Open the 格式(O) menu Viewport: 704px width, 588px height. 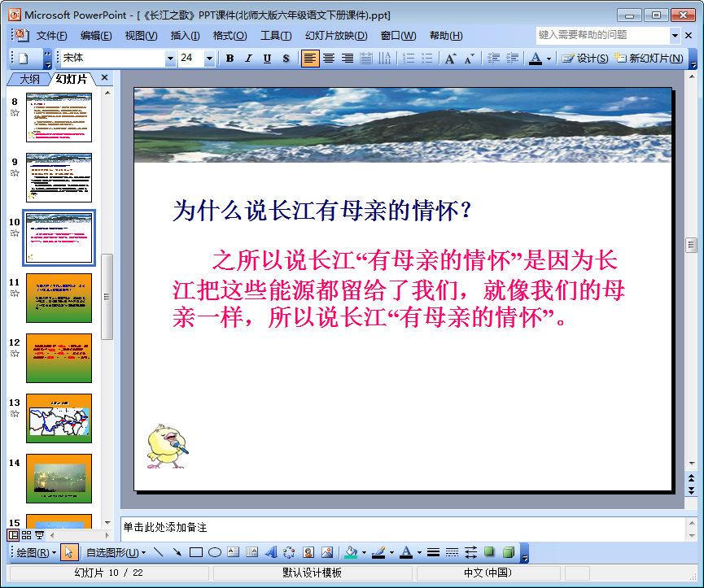point(230,36)
